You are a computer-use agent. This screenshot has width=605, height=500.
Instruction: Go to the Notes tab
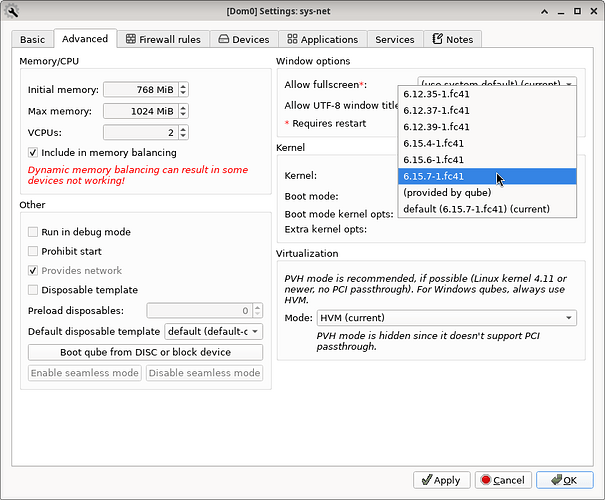(x=453, y=39)
